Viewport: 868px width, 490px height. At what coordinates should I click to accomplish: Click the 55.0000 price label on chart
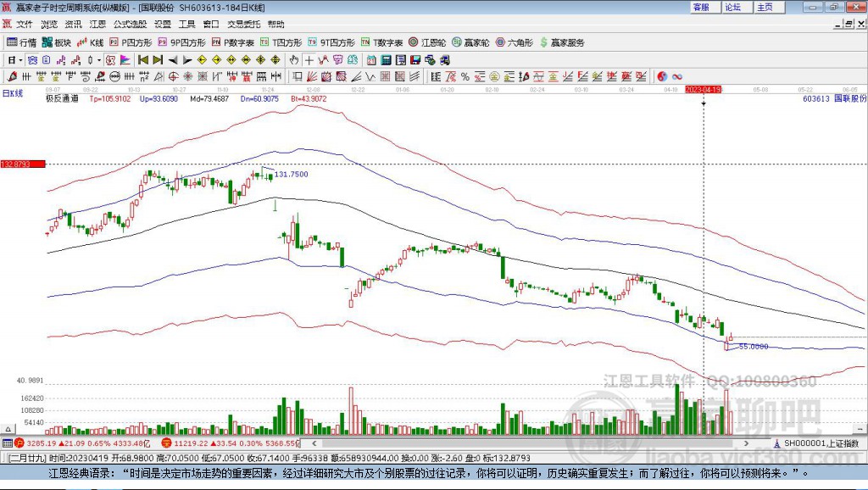pos(754,347)
